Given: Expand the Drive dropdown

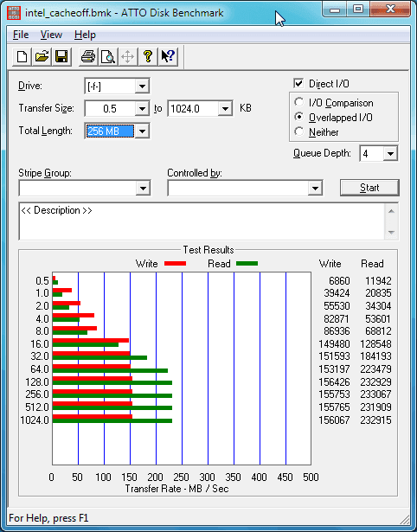Looking at the screenshot, I should pyautogui.click(x=142, y=87).
